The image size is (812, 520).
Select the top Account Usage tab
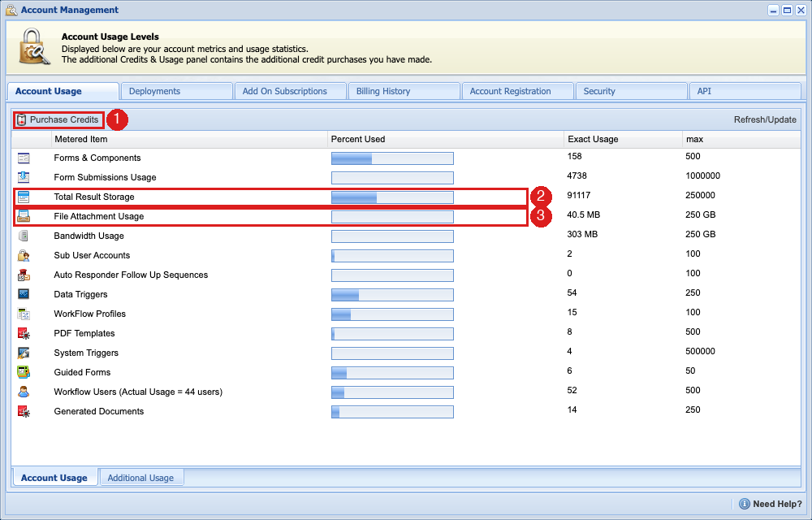coord(63,91)
